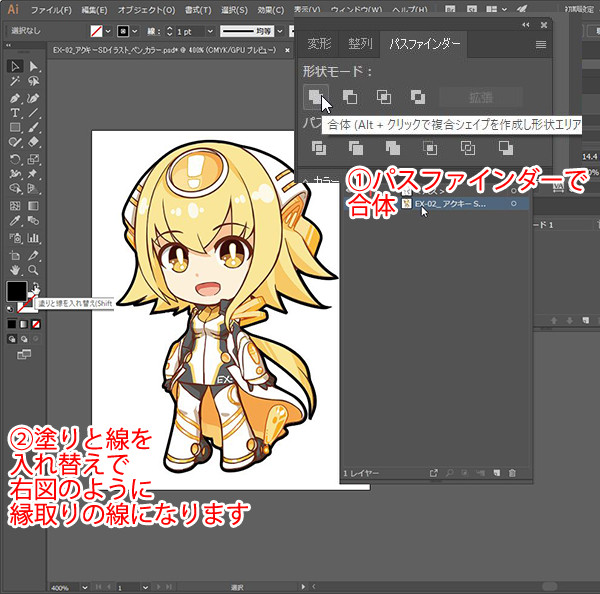This screenshot has height=594, width=600.
Task: Select the Column Graph tool
Action: tap(33, 238)
